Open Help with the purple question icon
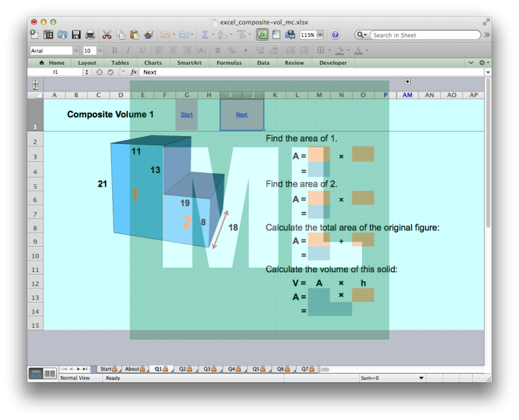The image size is (519, 420). point(335,35)
